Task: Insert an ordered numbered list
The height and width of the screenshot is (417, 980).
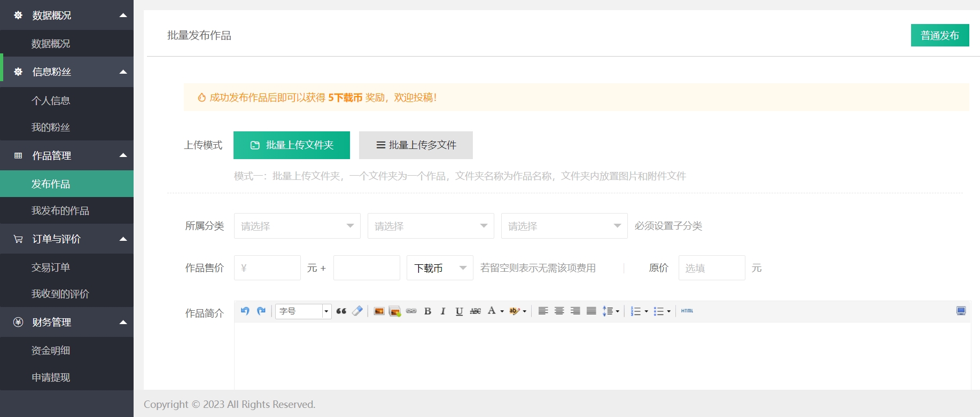Action: (635, 311)
